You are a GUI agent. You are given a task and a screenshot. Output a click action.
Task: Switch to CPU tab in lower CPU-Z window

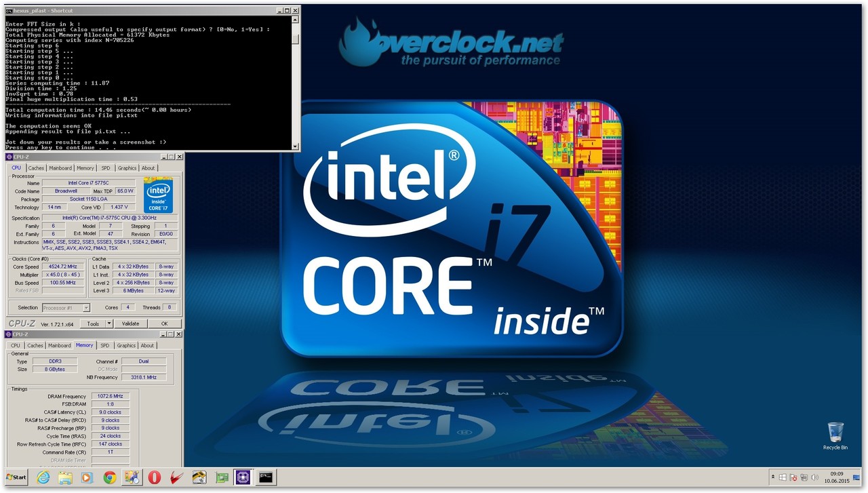[16, 346]
